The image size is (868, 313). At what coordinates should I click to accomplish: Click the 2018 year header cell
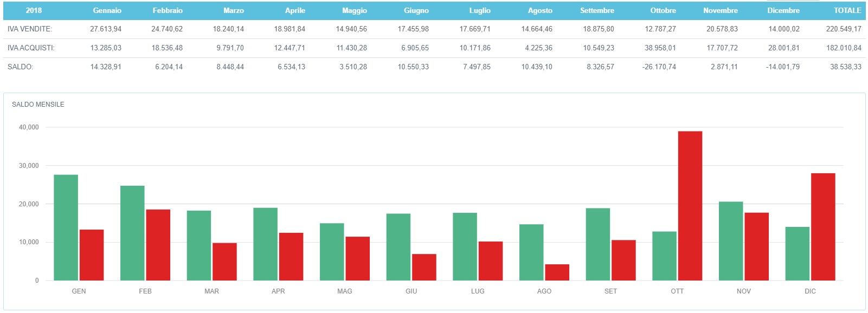(x=34, y=10)
